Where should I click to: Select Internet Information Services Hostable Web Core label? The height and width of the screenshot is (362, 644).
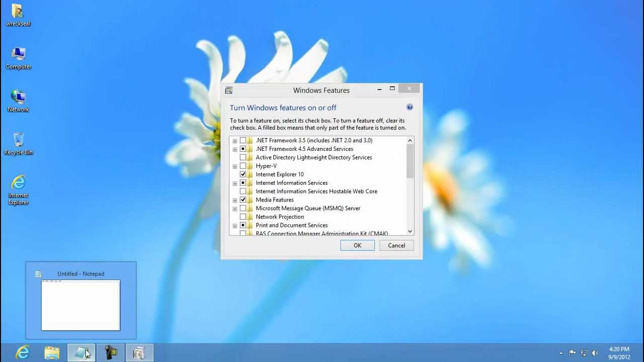point(316,192)
